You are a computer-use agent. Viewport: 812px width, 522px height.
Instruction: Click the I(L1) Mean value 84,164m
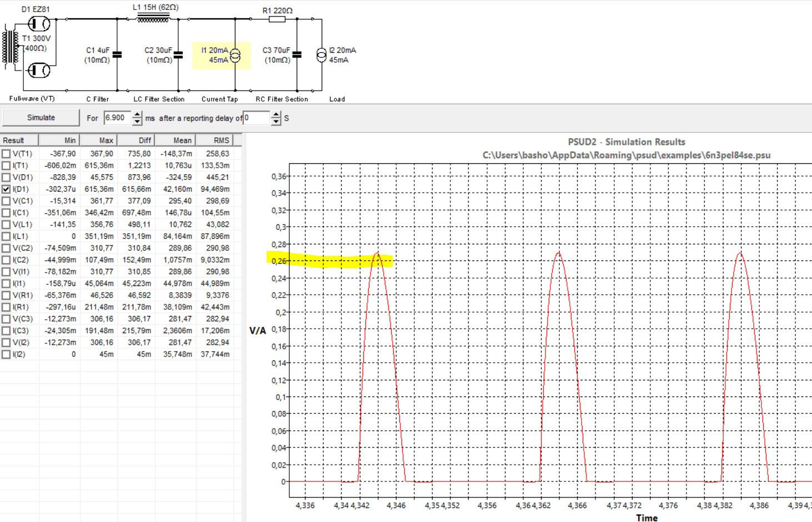point(178,237)
